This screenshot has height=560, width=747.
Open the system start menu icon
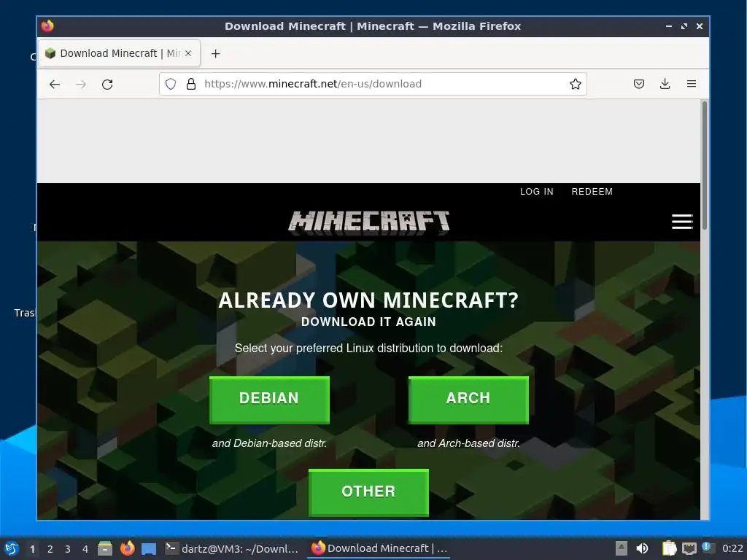coord(12,548)
